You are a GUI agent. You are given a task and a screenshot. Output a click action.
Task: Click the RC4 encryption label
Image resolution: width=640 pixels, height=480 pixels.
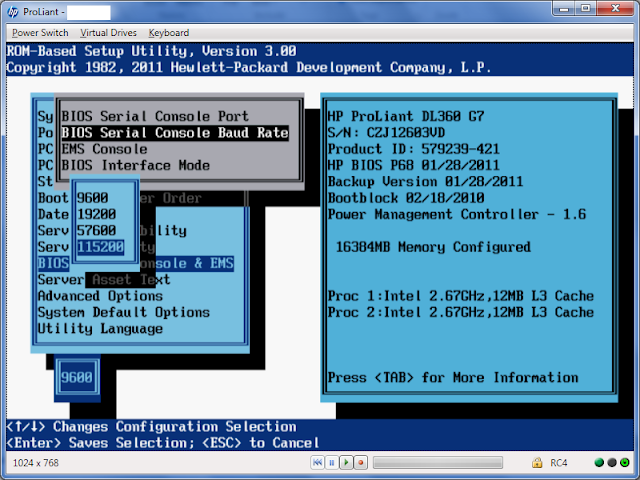coord(559,462)
